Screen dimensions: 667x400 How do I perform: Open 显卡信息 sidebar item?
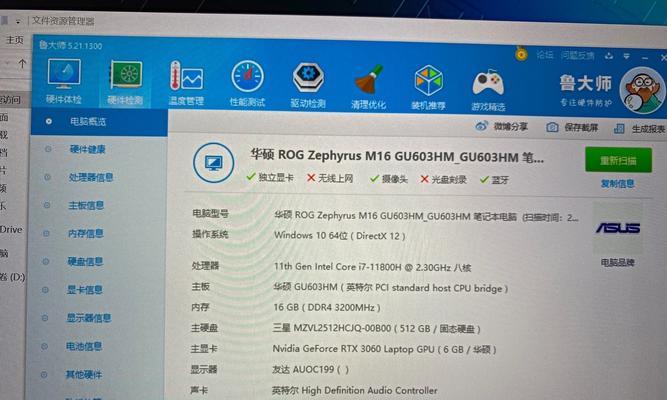tap(84, 290)
